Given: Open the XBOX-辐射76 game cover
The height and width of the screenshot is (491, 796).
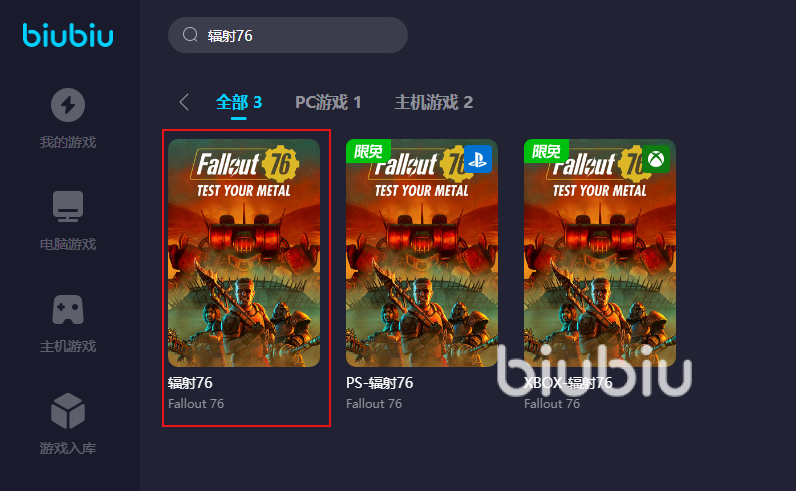Looking at the screenshot, I should (x=600, y=253).
